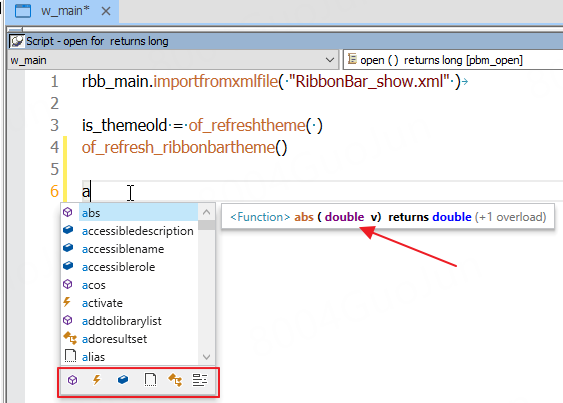Click the adoresultset object icon
Viewport: 563px width, 403px height.
(70, 338)
